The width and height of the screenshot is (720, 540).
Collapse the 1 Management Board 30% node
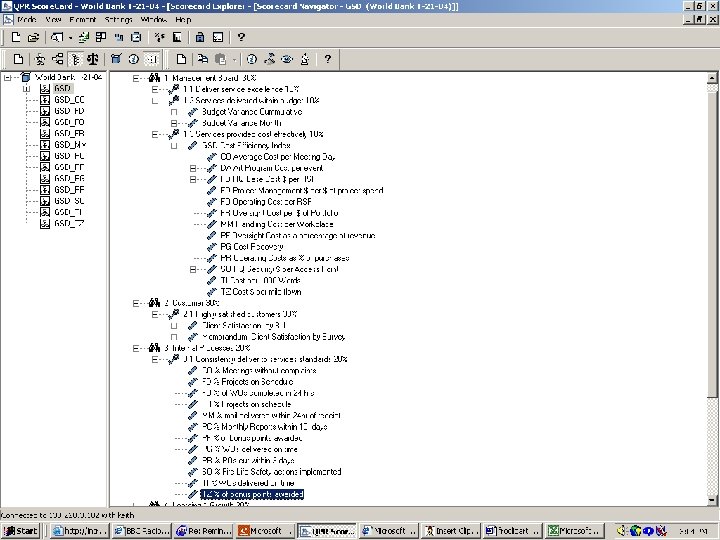(x=138, y=77)
